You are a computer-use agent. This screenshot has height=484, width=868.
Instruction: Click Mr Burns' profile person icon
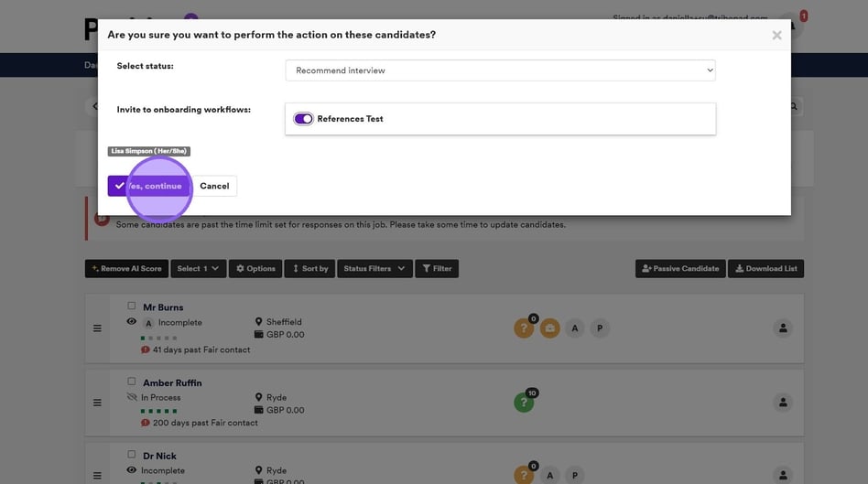tap(782, 328)
